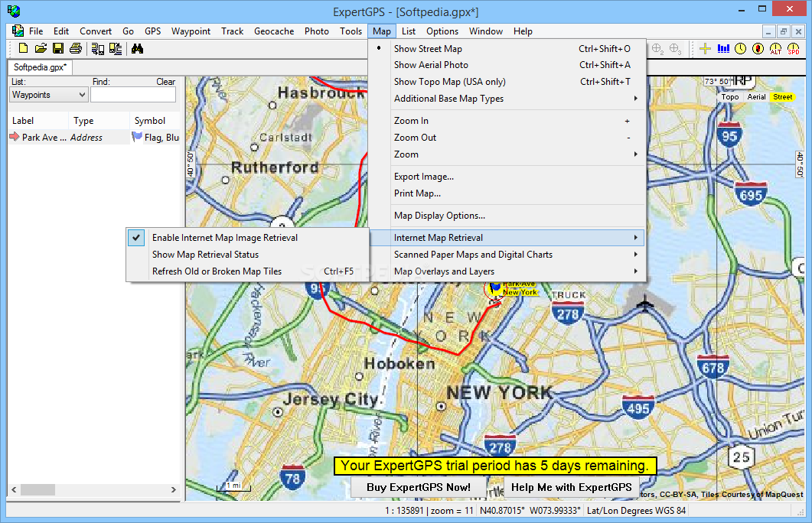
Task: Select Zoom In menu item
Action: 507,121
